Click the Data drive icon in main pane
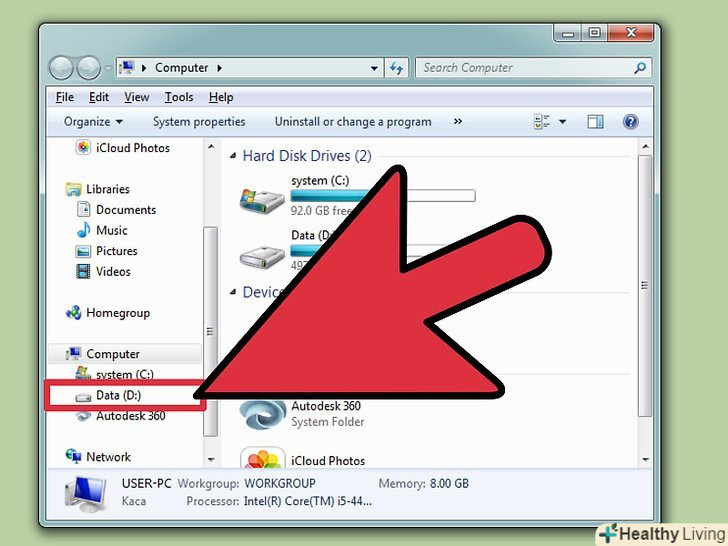Image resolution: width=728 pixels, height=546 pixels. click(x=262, y=256)
